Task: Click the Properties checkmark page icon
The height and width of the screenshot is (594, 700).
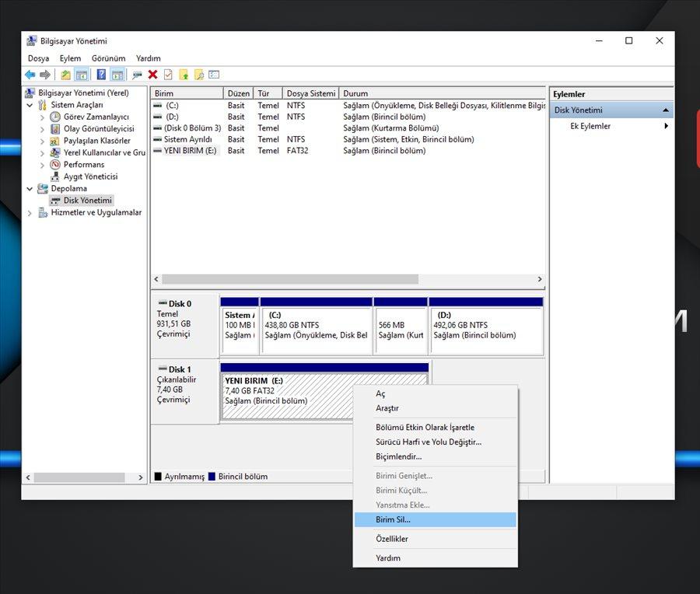Action: (167, 75)
